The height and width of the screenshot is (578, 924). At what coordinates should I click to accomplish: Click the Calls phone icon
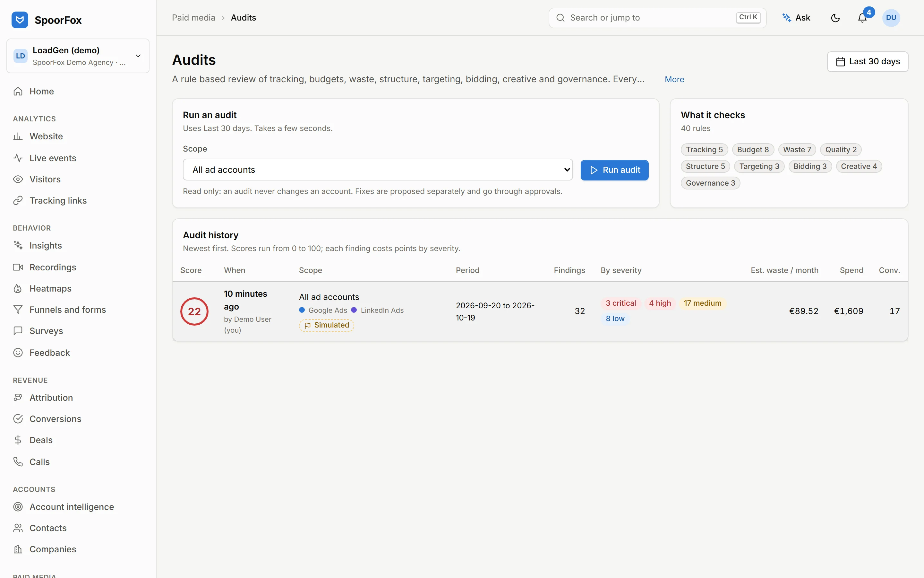[x=18, y=462]
